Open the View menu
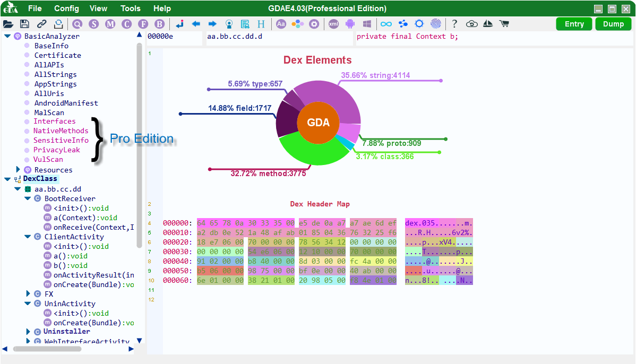Image resolution: width=636 pixels, height=364 pixels. pos(99,8)
